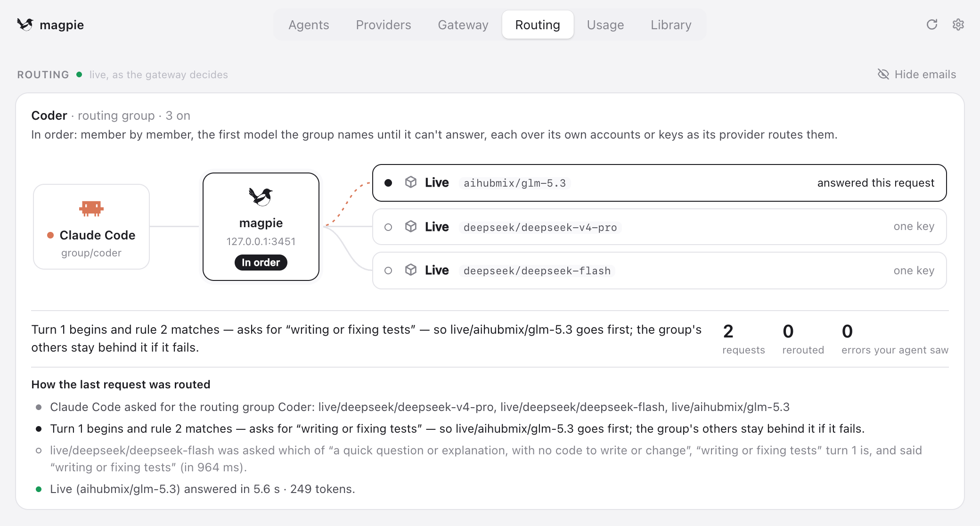Click 'Live (aihubmix/glm-5.3) answered in 5.6 s' line
The height and width of the screenshot is (526, 980).
point(203,489)
